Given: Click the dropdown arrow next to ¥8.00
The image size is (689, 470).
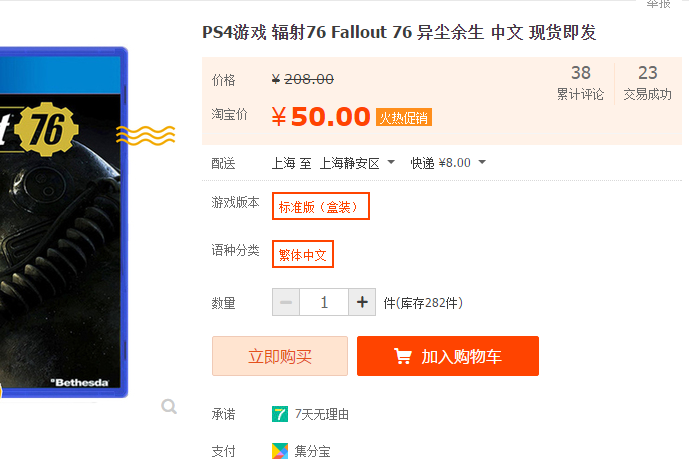Looking at the screenshot, I should click(x=482, y=162).
